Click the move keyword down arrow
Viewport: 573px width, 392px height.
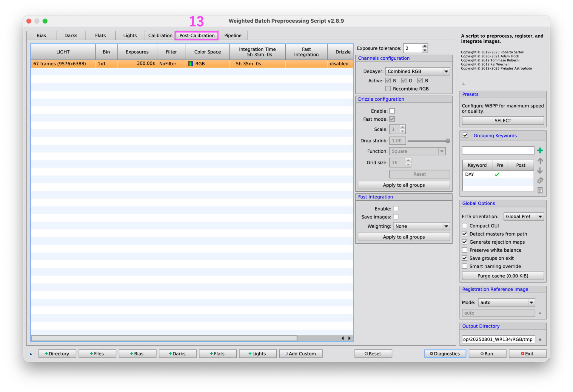(x=540, y=171)
